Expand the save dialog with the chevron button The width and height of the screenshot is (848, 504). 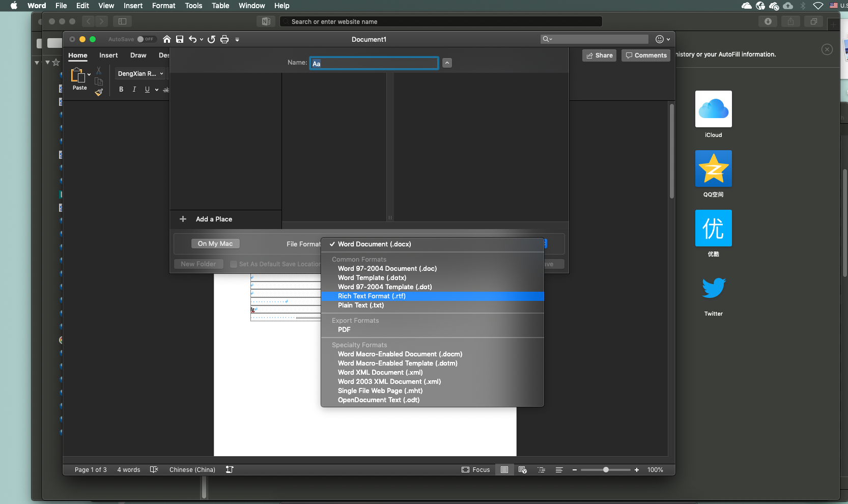[x=447, y=63]
